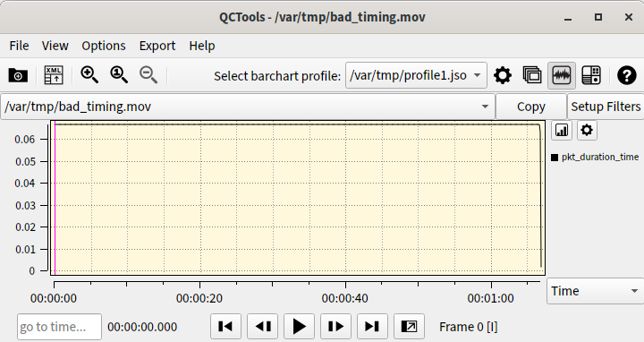Click the bar chart icon beside graph
Image resolution: width=644 pixels, height=342 pixels.
coord(562,131)
